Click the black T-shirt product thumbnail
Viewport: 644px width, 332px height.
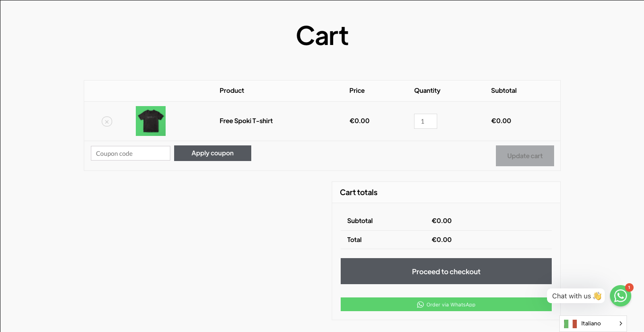click(x=150, y=121)
